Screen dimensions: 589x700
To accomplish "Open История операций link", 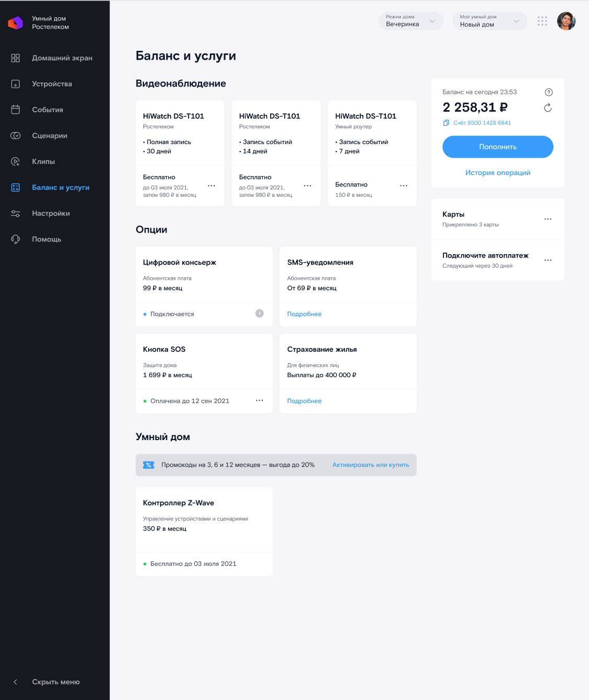I will [x=497, y=172].
